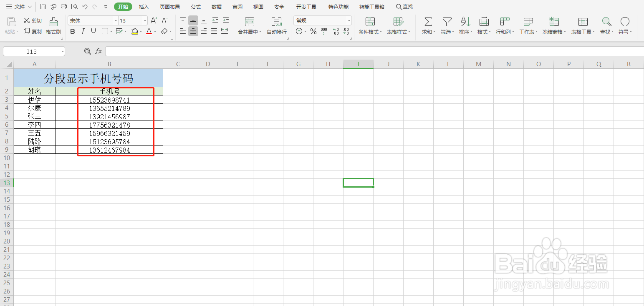Toggle middle vertical alignment
This screenshot has height=306, width=644.
coord(193,20)
